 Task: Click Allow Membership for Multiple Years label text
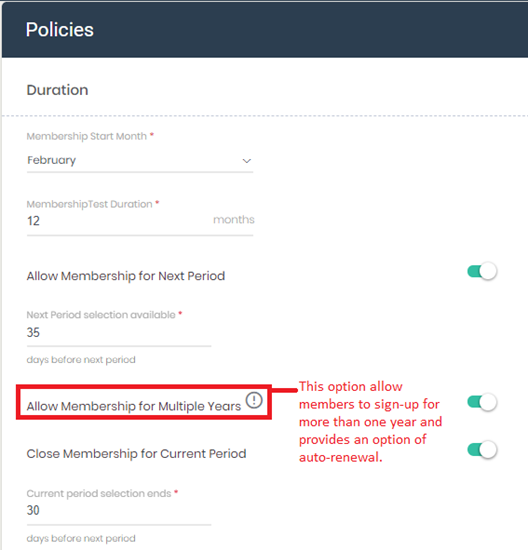pos(134,406)
